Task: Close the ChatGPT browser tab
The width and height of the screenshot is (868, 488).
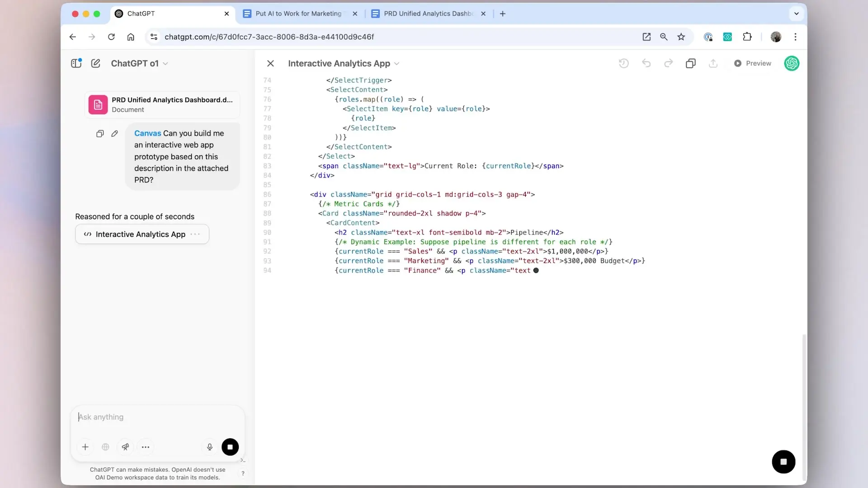Action: point(226,14)
